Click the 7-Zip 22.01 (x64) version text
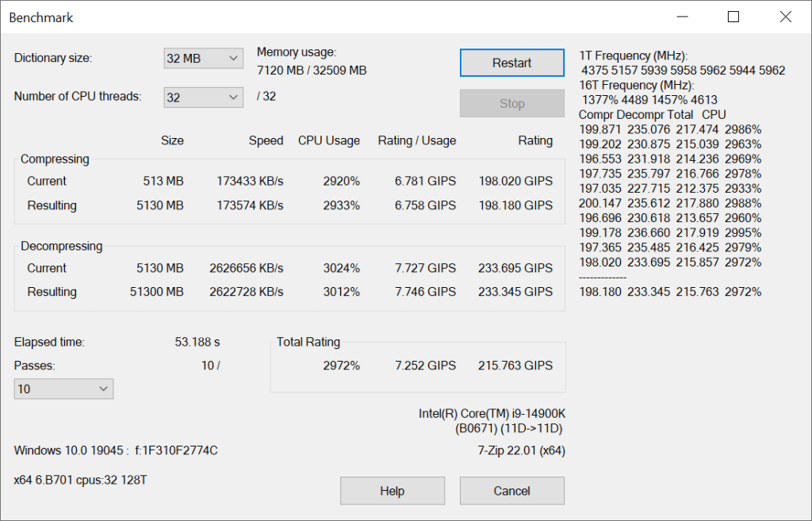This screenshot has width=812, height=521. tap(521, 450)
